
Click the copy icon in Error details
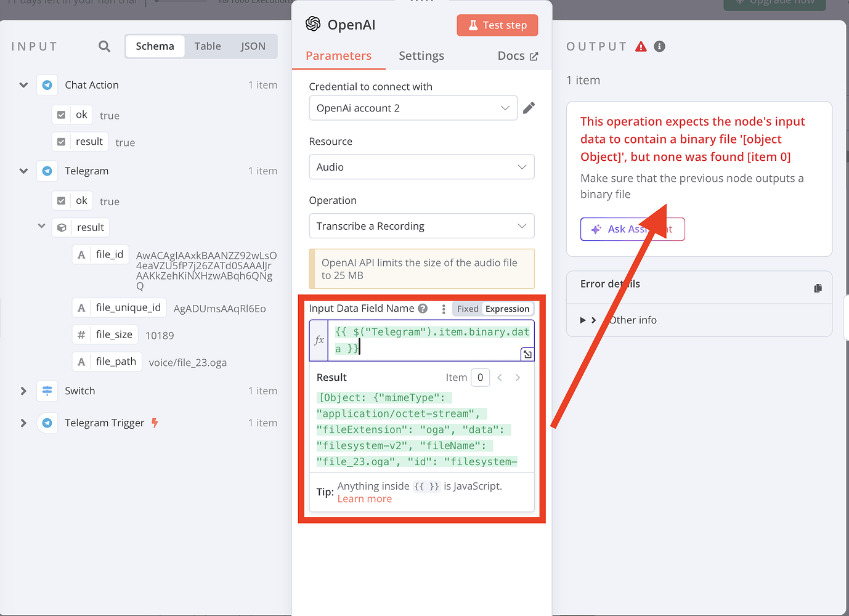click(818, 287)
